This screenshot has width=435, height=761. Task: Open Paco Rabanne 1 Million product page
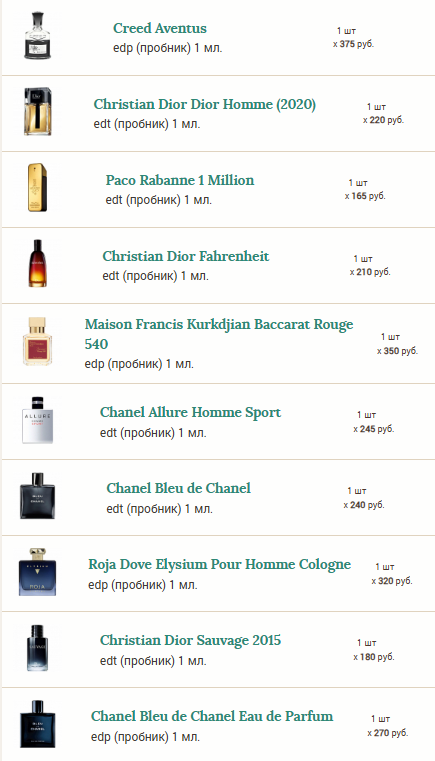[180, 180]
